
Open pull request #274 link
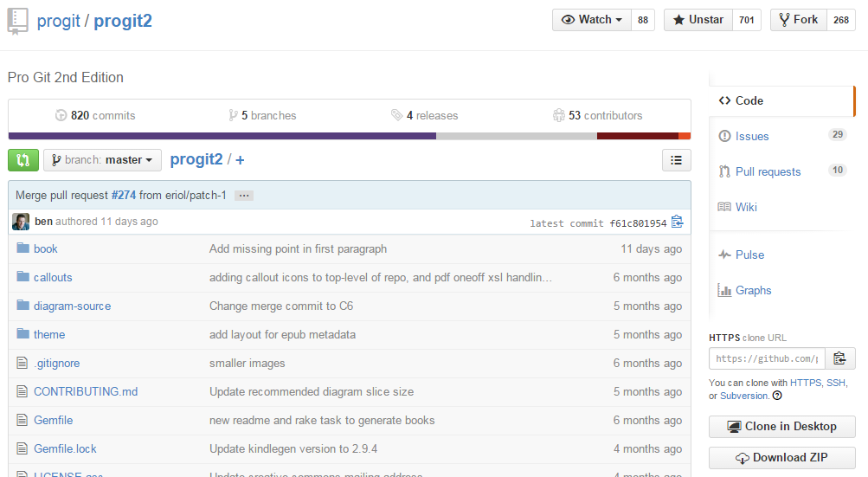[x=124, y=195]
